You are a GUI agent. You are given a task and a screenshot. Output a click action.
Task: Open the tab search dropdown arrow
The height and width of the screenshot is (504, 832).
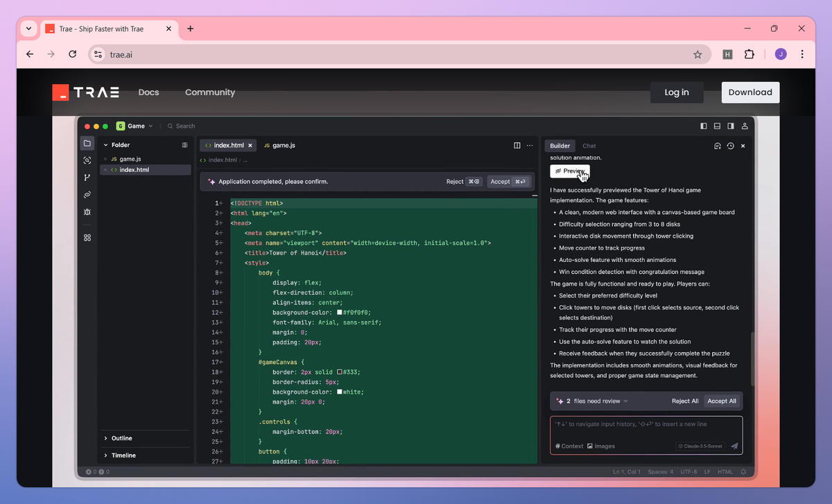click(28, 28)
